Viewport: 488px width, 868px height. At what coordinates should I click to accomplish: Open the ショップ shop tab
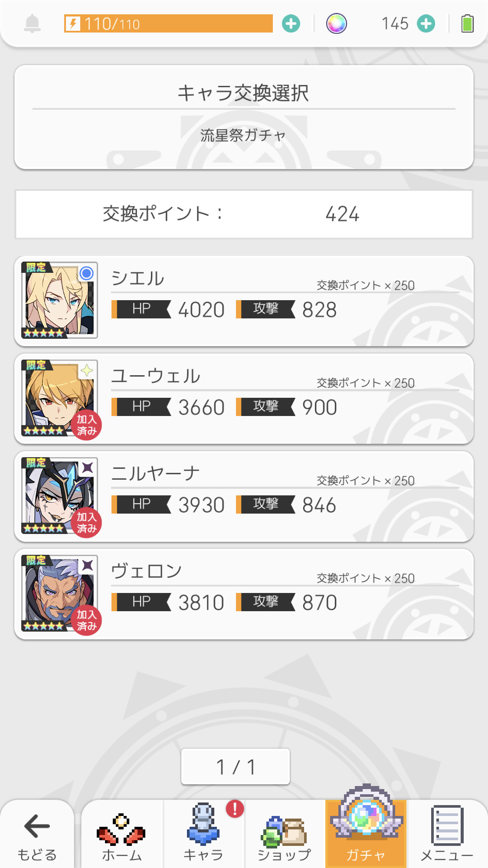coord(285,835)
